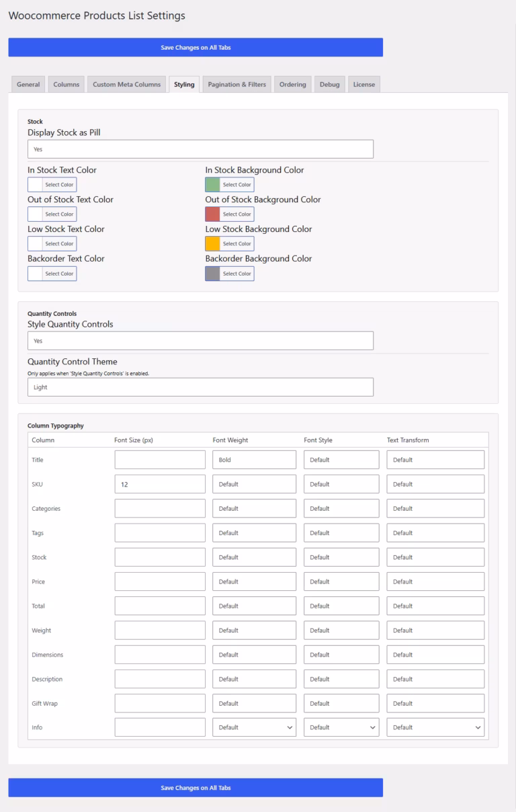Pick In Stock Background Color
516x812 pixels.
coord(230,185)
